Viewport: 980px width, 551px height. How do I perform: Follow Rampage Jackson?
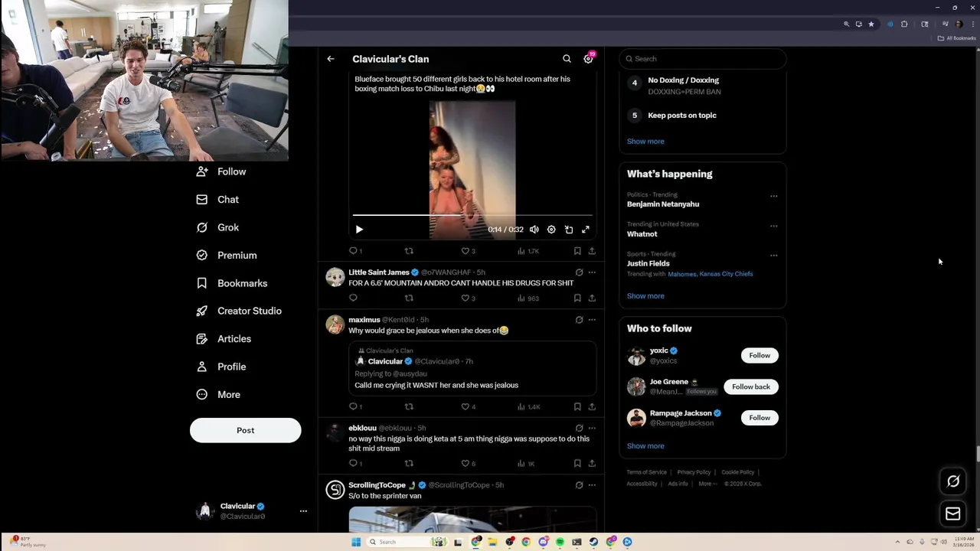[759, 418]
